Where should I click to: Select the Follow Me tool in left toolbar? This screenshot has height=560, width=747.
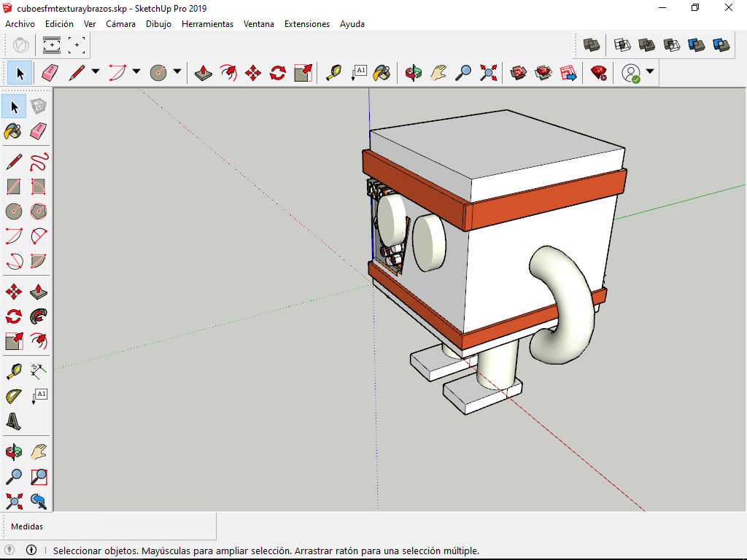[x=39, y=316]
